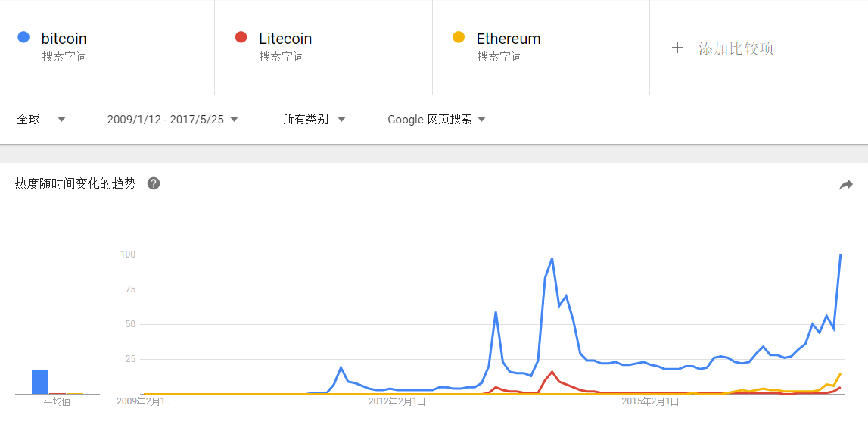The height and width of the screenshot is (434, 868).
Task: Click the plus icon to add comparison
Action: [x=677, y=48]
